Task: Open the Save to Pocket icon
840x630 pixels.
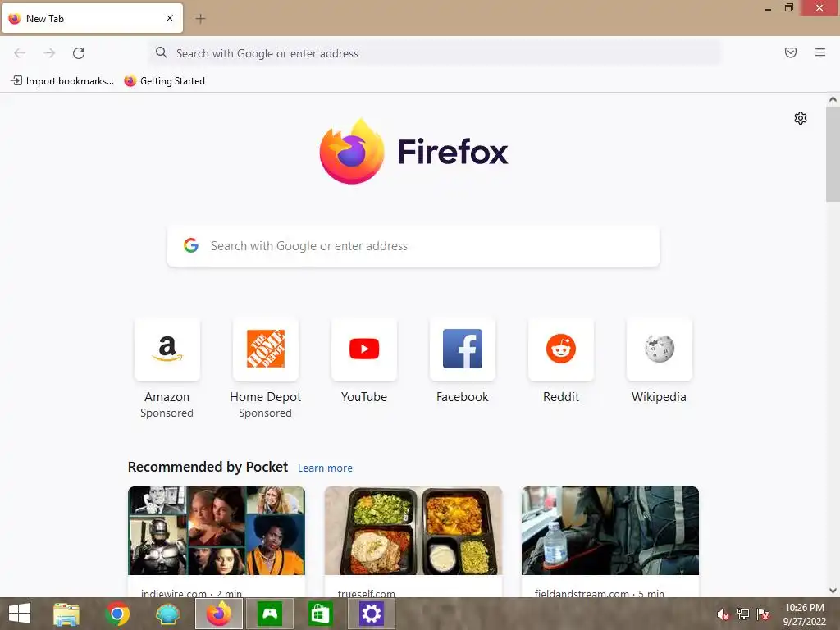Action: pos(790,52)
